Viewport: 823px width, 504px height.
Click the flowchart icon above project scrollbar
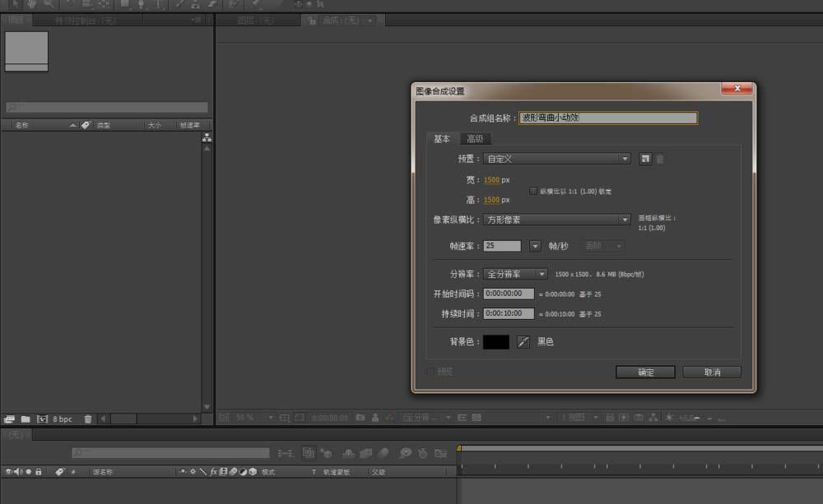(207, 138)
